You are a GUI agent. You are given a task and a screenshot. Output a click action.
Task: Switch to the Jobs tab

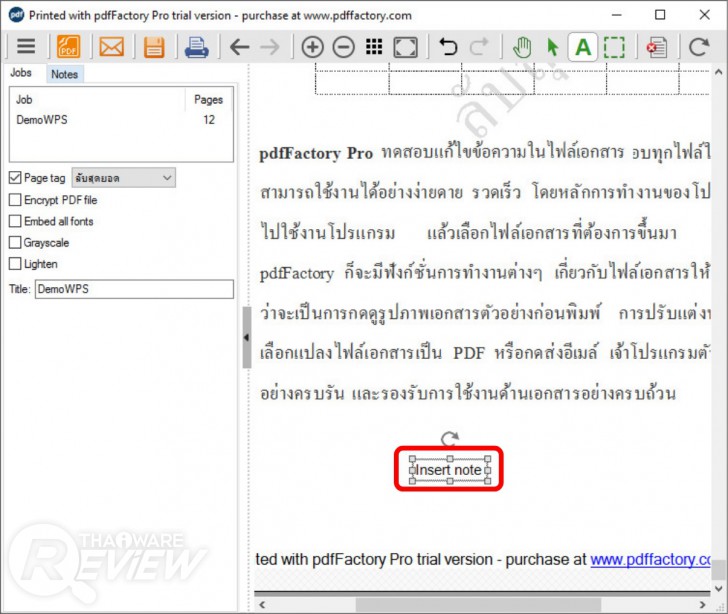(x=21, y=73)
